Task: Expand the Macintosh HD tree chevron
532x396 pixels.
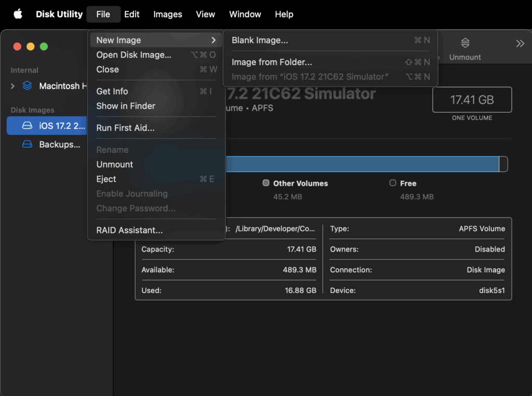Action: click(12, 86)
